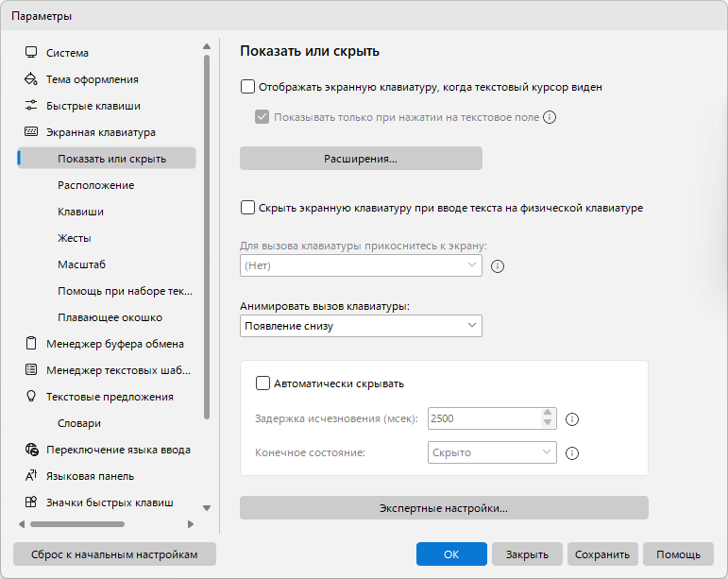
Task: Click the Система monitor icon
Action: 31,53
